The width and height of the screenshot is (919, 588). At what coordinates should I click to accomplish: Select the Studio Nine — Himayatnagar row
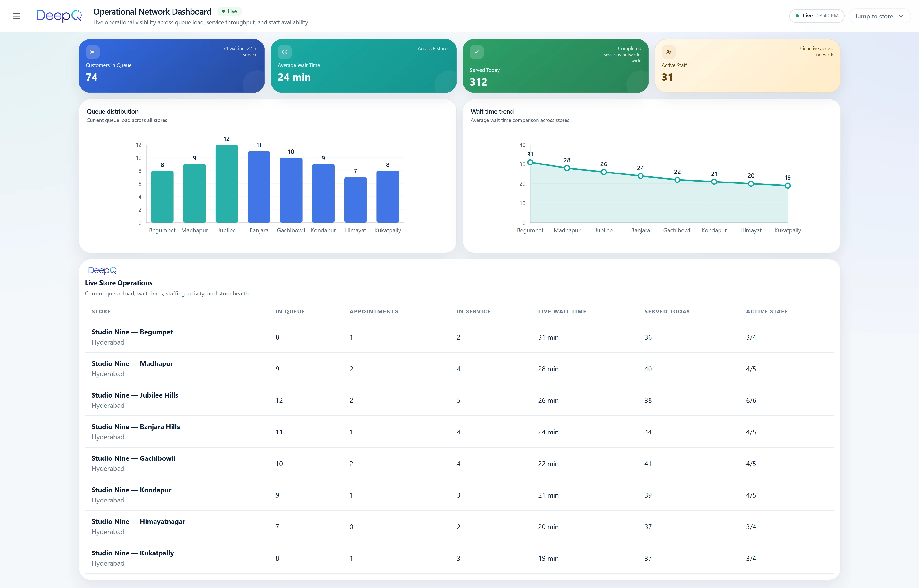point(460,527)
